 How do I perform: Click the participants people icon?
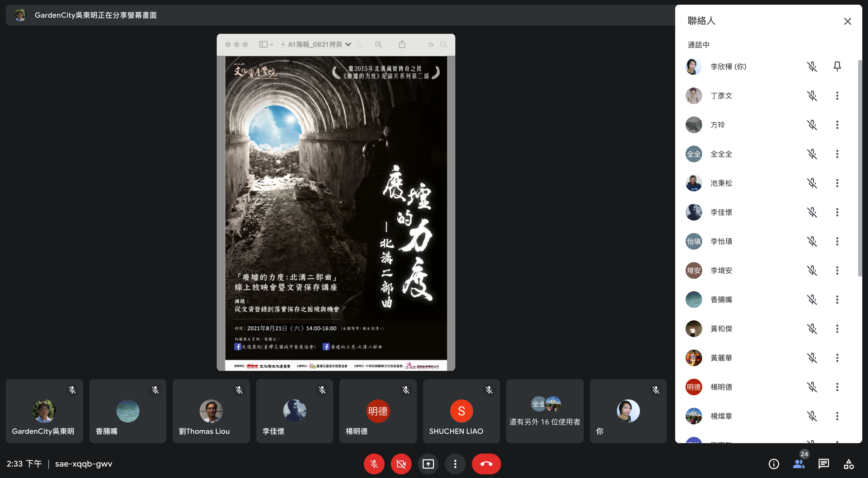[799, 464]
